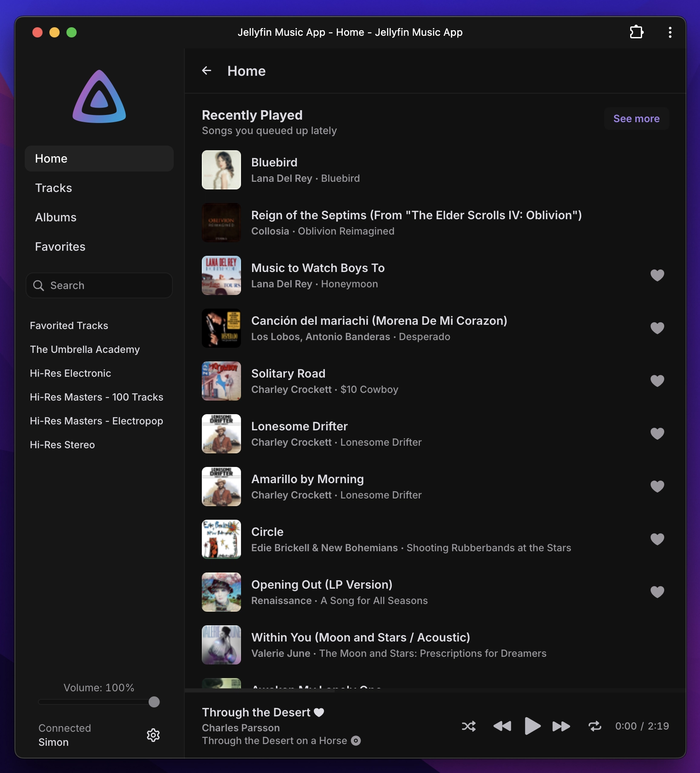Open settings via the gear icon
The image size is (700, 773).
coord(153,735)
